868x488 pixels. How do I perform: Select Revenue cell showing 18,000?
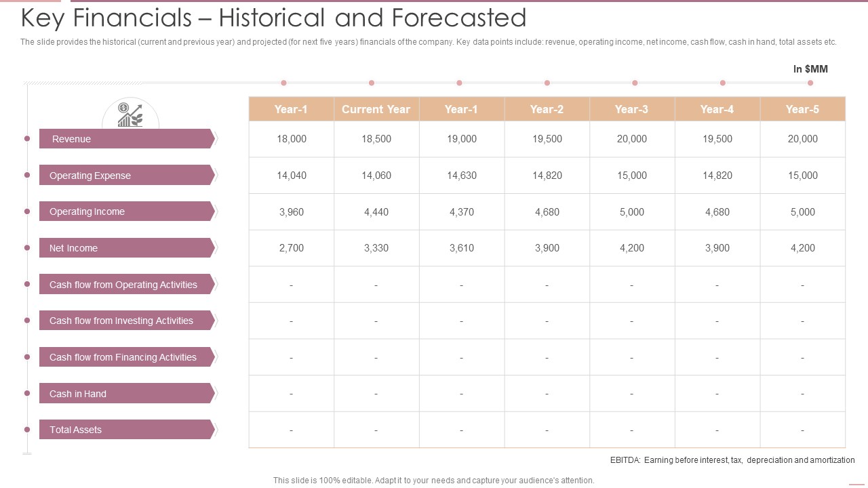(x=292, y=139)
